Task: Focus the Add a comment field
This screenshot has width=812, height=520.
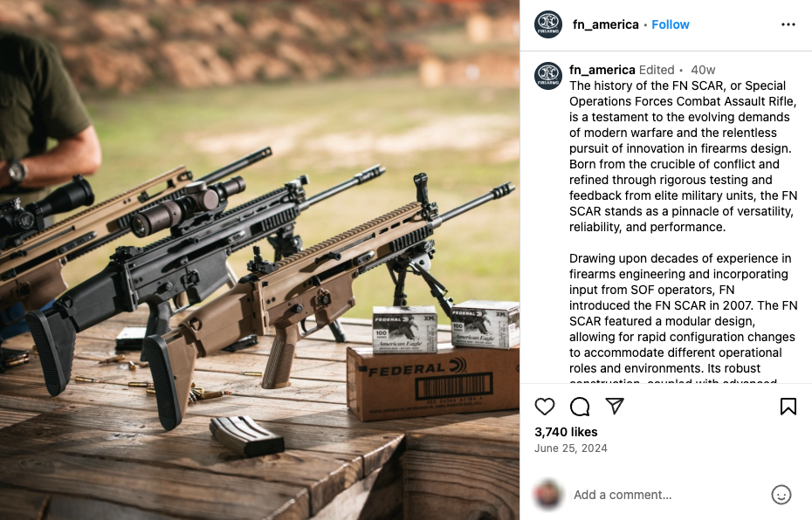Action: [668, 495]
